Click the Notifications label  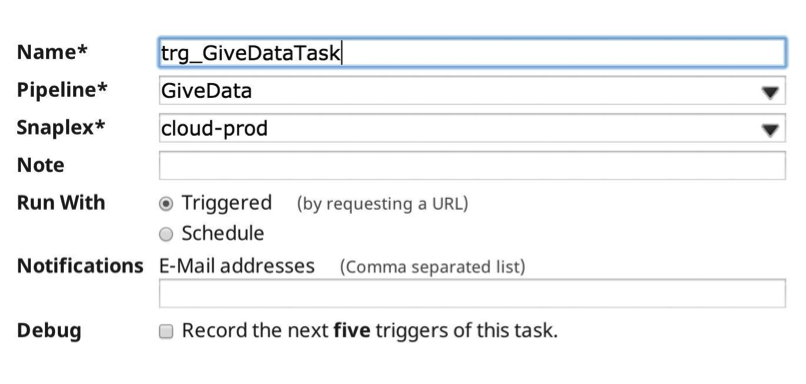tap(80, 266)
